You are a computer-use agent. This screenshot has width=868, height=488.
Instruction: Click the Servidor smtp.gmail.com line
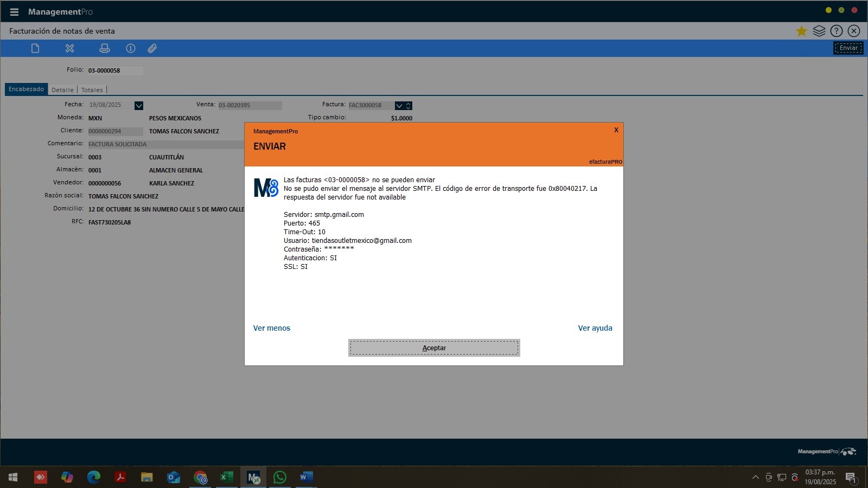[x=324, y=215]
